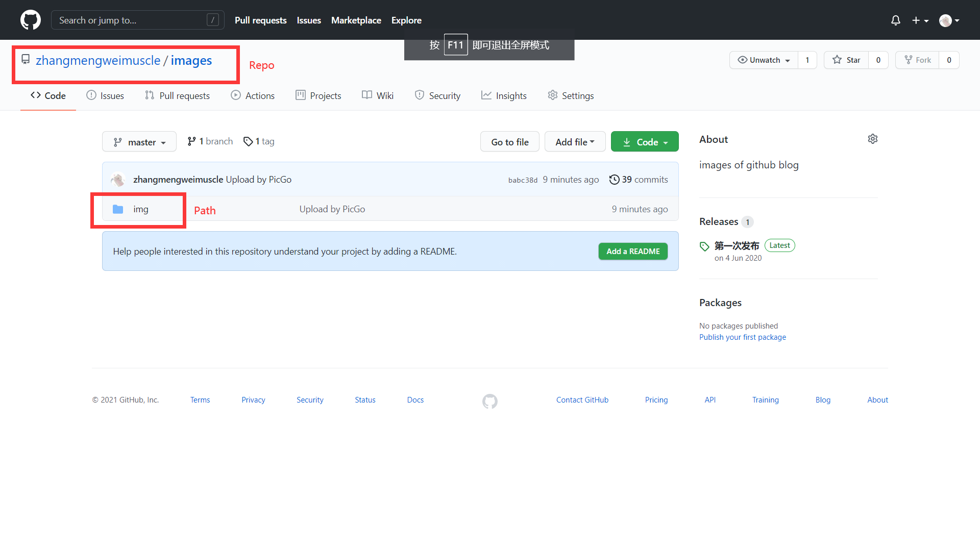Open footer About link
This screenshot has height=551, width=980.
click(877, 400)
